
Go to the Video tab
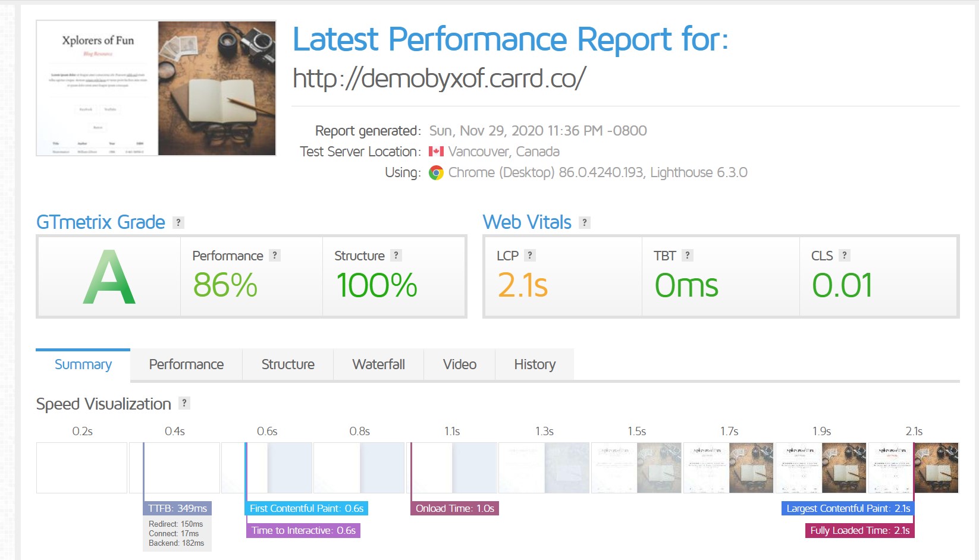coord(459,364)
